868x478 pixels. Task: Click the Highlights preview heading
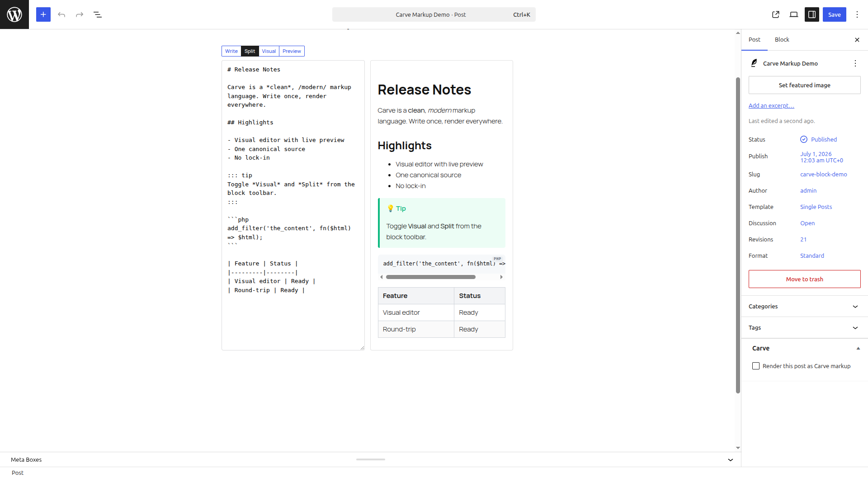[405, 146]
